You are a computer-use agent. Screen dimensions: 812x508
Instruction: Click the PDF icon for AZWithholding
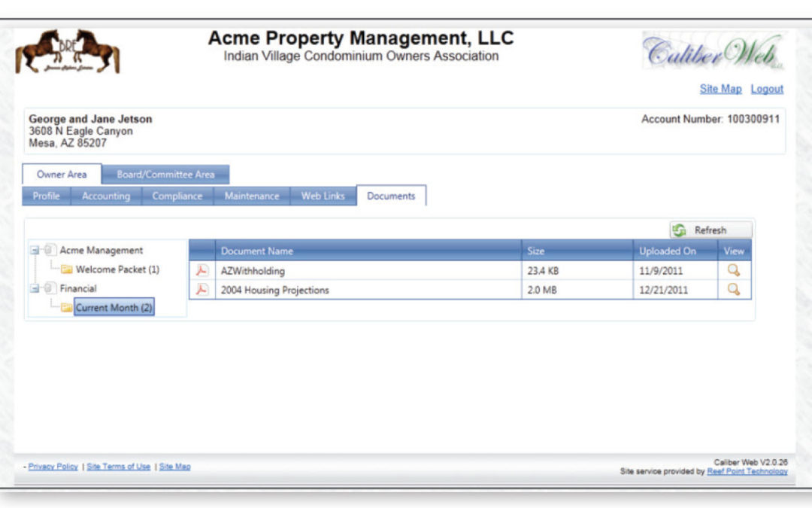[201, 271]
